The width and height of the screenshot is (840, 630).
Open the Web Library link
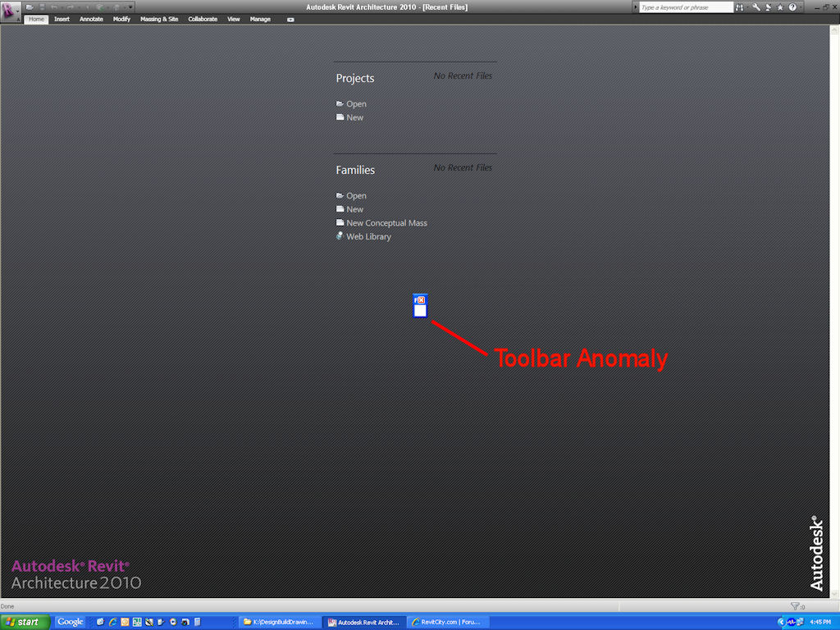(x=368, y=237)
